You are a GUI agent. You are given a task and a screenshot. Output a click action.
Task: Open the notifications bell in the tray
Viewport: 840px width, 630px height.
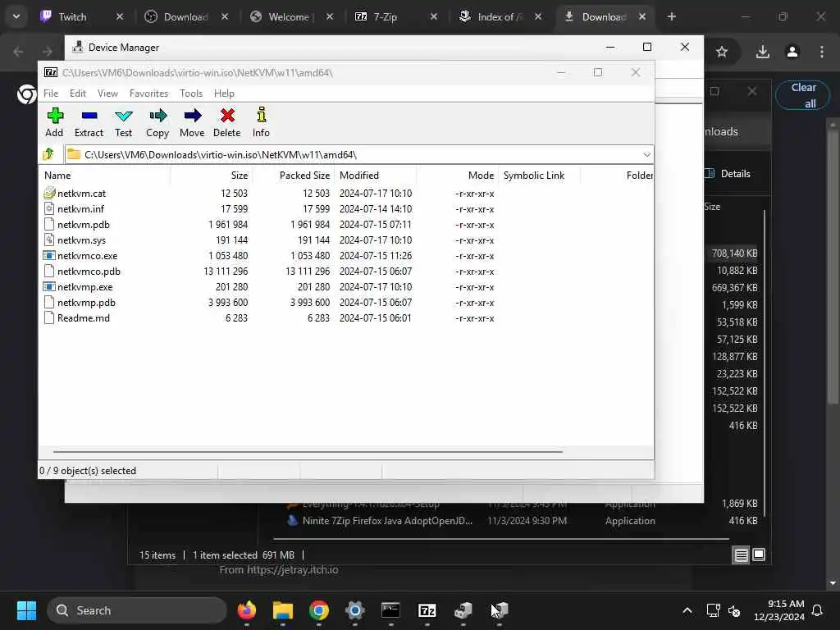tap(817, 610)
